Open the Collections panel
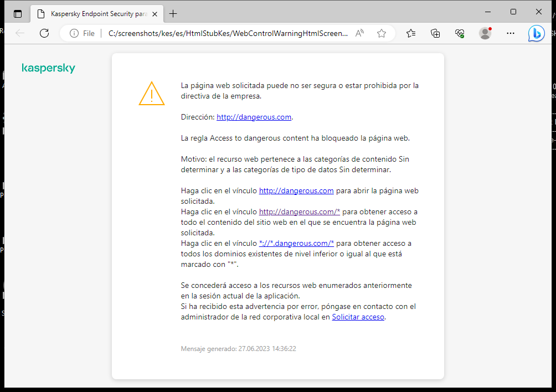The image size is (556, 392). 435,33
